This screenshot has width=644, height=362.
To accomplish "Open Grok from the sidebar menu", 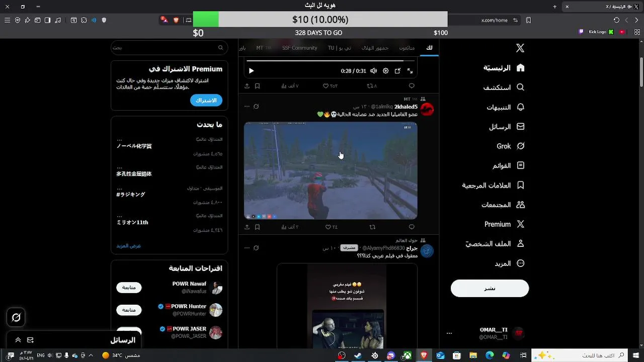I will tap(511, 146).
